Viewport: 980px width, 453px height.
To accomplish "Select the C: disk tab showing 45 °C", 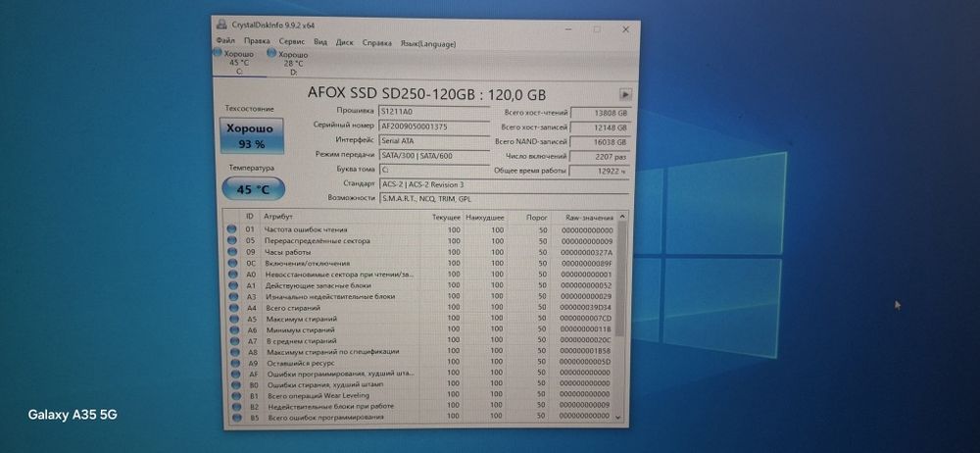I will 238,63.
